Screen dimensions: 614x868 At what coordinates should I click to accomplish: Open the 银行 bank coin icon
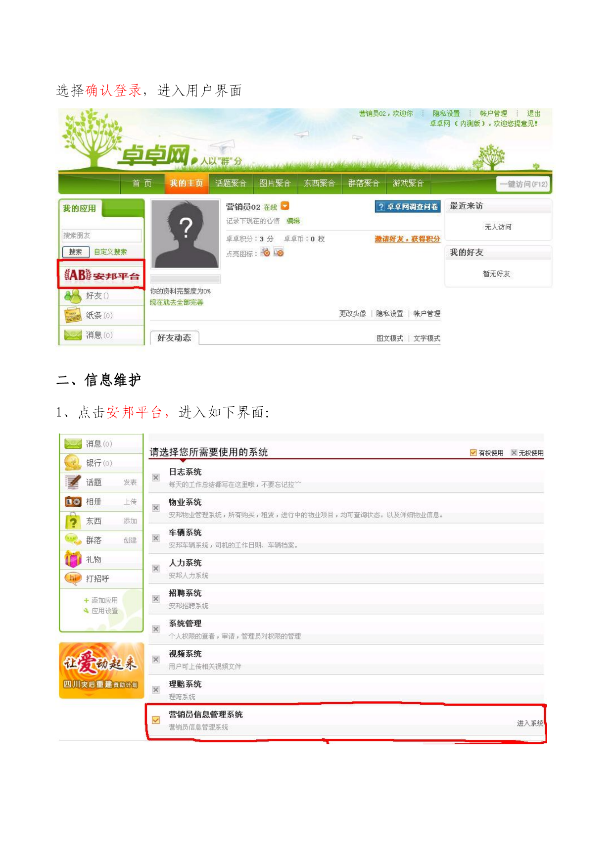(73, 463)
